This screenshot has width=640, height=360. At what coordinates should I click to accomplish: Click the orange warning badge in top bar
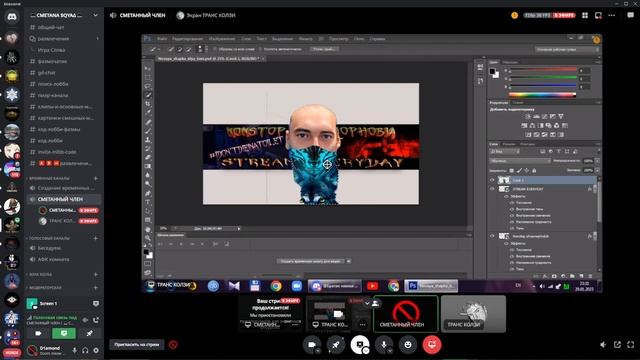514,15
